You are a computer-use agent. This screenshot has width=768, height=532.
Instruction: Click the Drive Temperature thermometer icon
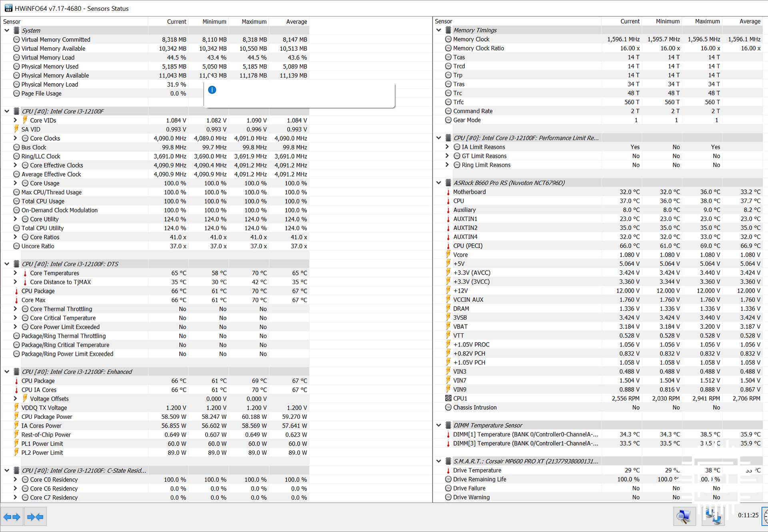pos(448,470)
